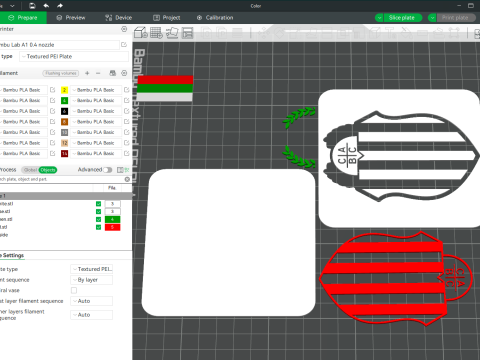Image resolution: width=480 pixels, height=360 pixels.
Task: Open the Slice plate dropdown arrow
Action: click(x=379, y=18)
